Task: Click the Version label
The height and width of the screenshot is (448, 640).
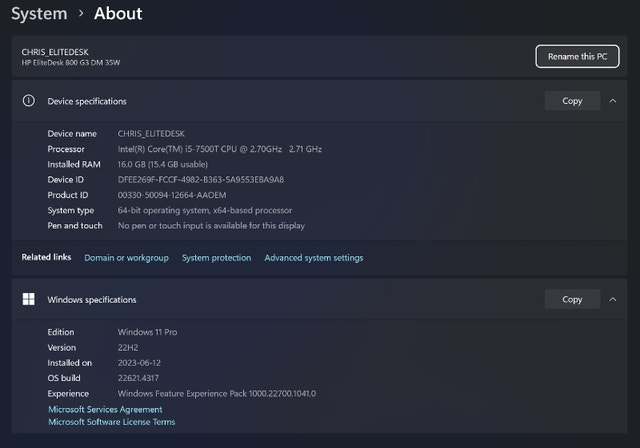Action: coord(62,348)
